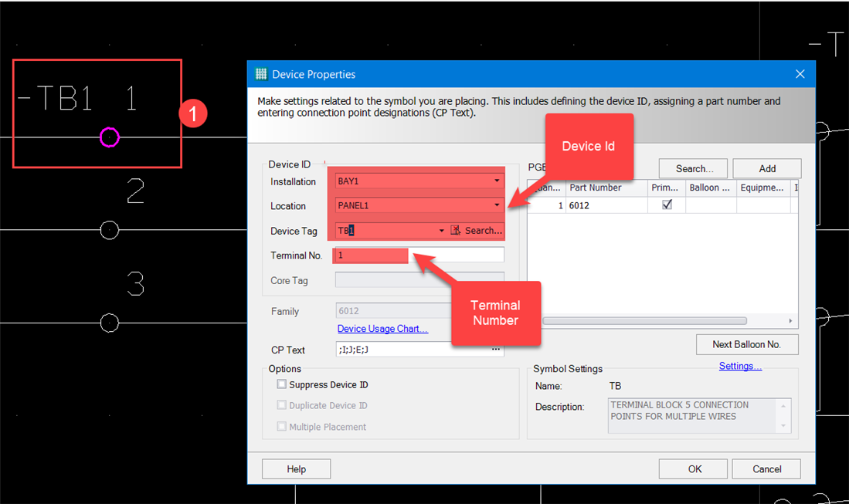The height and width of the screenshot is (504, 849).
Task: Toggle the Duplicate Device ID checkbox
Action: (282, 405)
